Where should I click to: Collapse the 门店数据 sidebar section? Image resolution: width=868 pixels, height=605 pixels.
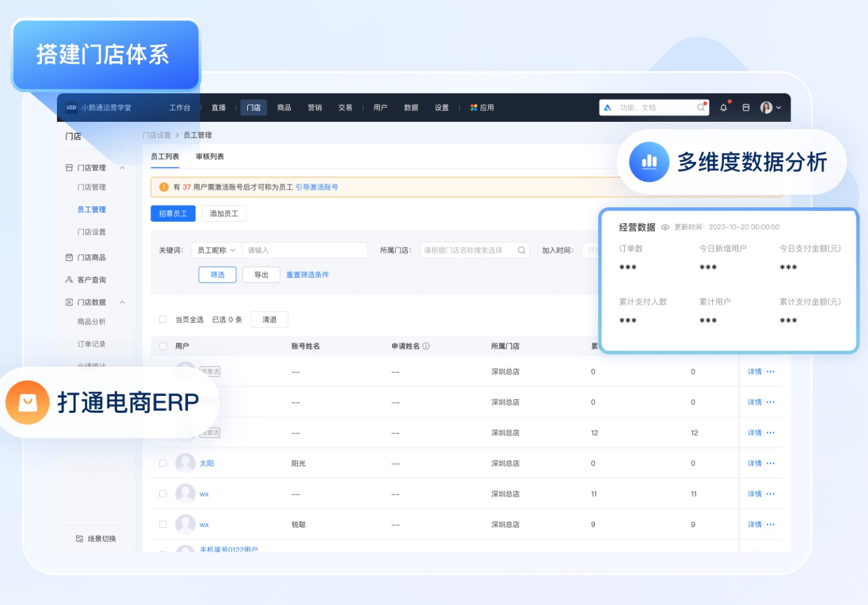coord(122,302)
